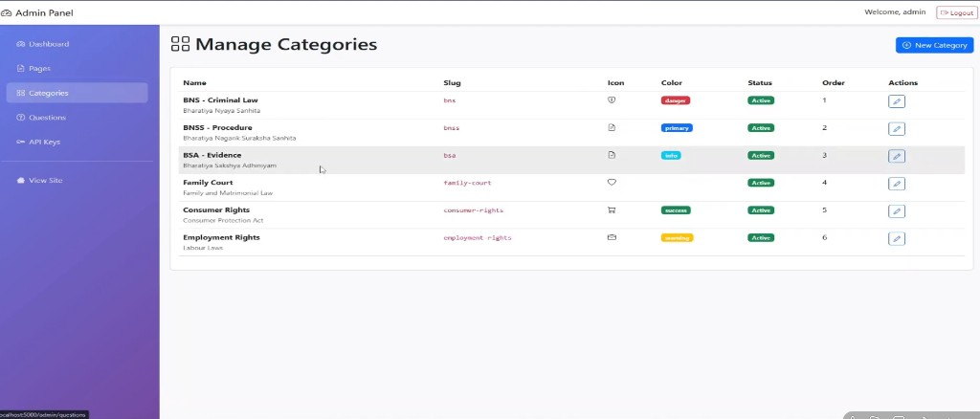
Task: Click the Status column header
Action: (759, 83)
